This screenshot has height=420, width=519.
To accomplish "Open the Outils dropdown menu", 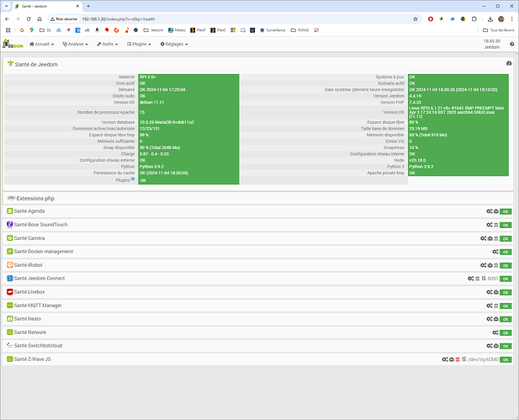I will coord(107,44).
